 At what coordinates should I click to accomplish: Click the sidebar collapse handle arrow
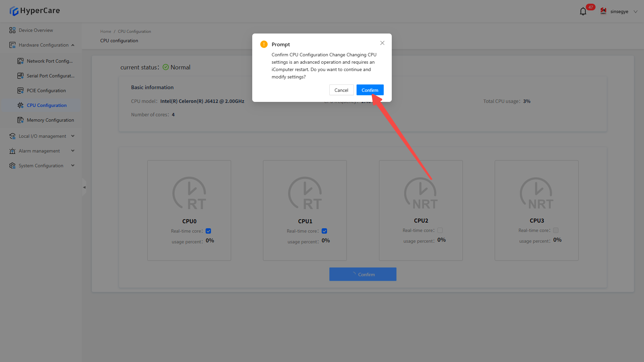pyautogui.click(x=84, y=187)
